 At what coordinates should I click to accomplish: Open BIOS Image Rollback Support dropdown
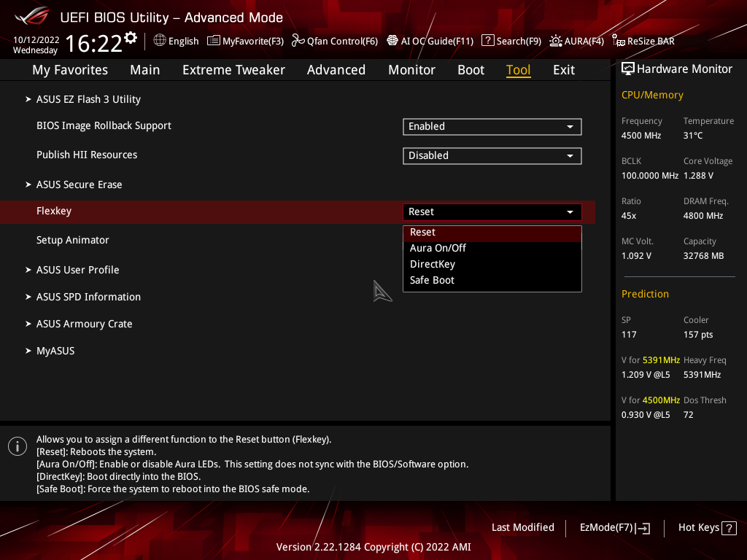[492, 127]
